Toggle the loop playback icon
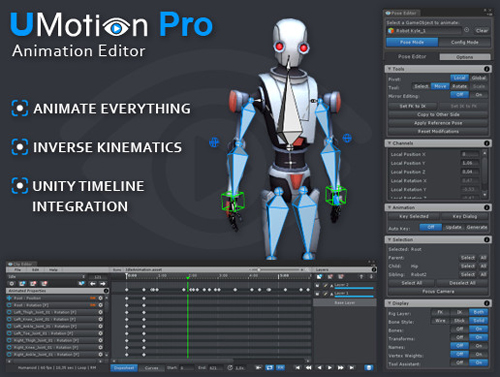The width and height of the screenshot is (500, 377). (269, 367)
